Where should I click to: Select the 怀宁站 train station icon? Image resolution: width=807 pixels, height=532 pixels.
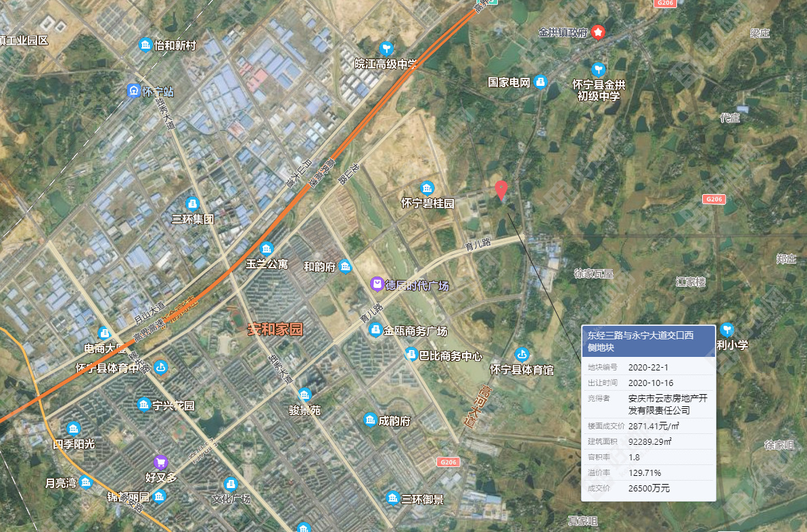(x=134, y=91)
